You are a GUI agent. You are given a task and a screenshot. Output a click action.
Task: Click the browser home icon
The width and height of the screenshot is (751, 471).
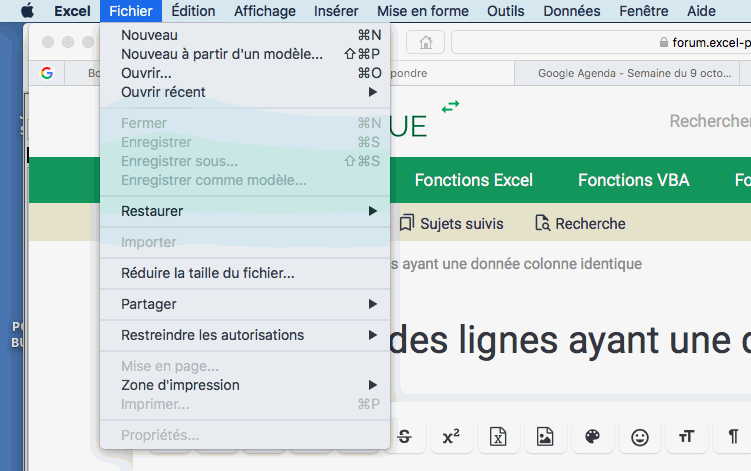(x=426, y=42)
